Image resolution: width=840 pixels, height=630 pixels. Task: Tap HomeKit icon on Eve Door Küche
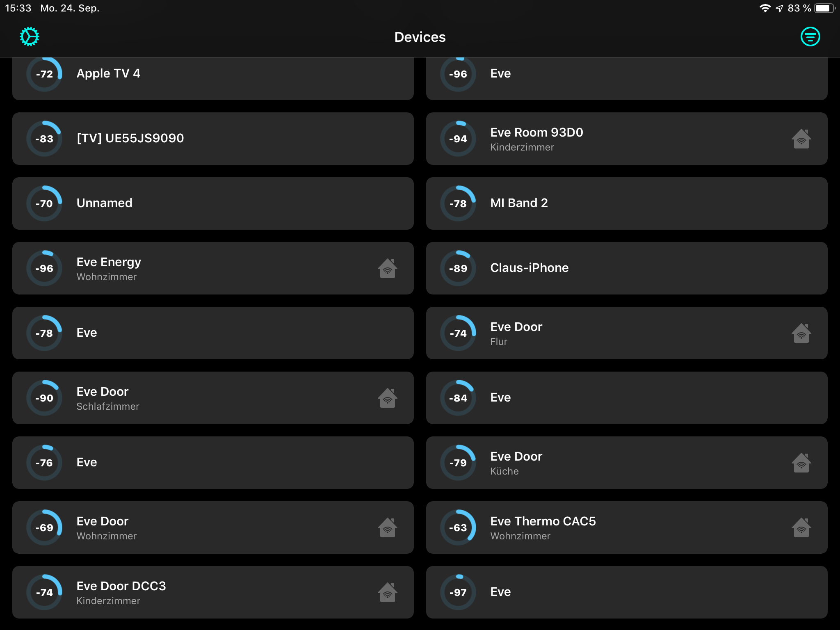tap(801, 463)
